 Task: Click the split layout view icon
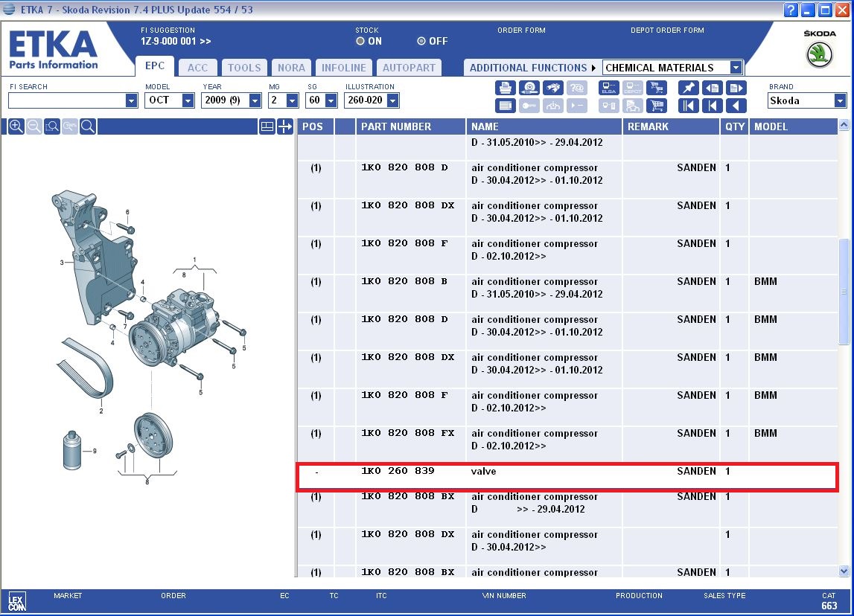pos(267,127)
